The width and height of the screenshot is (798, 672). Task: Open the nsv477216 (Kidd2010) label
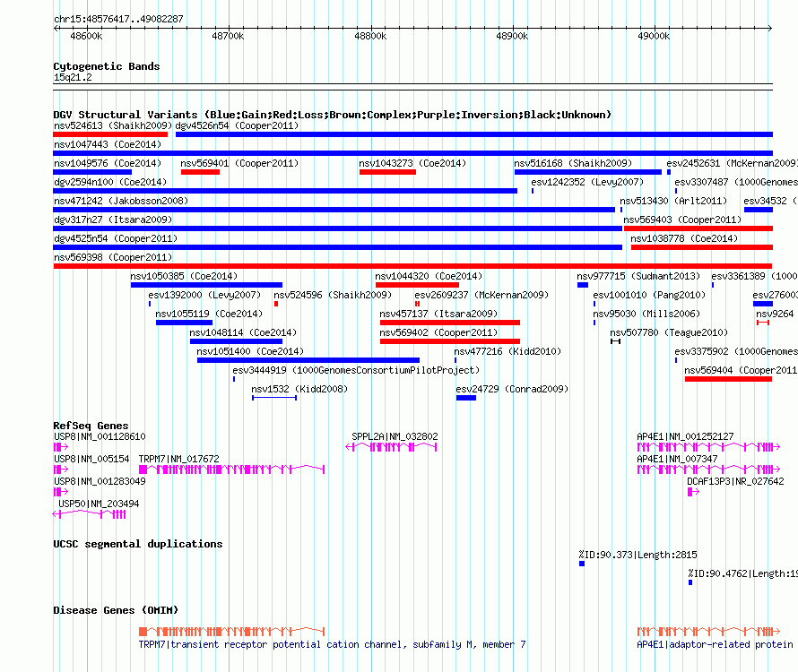point(507,351)
